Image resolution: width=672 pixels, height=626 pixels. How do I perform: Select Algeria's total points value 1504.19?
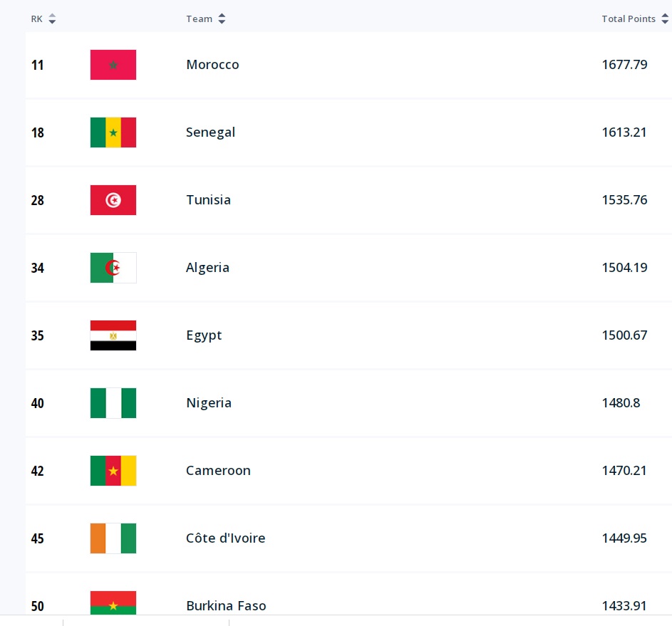click(x=624, y=268)
